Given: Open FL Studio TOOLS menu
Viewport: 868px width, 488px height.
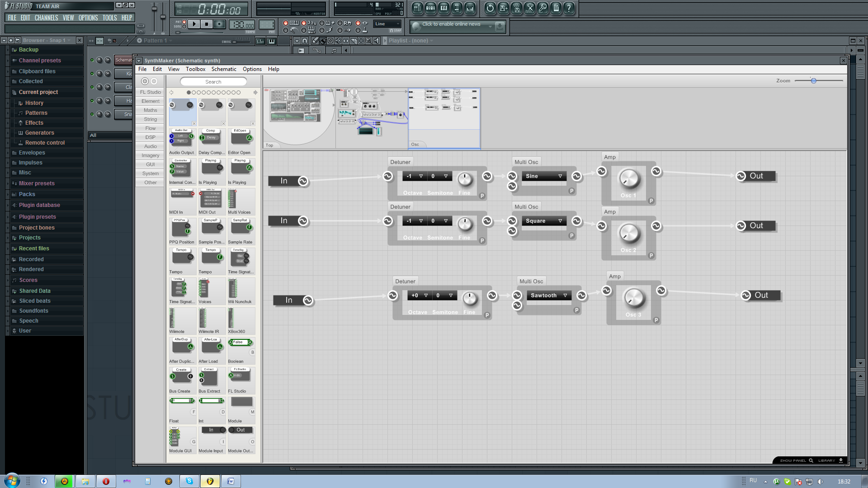Looking at the screenshot, I should tap(109, 18).
